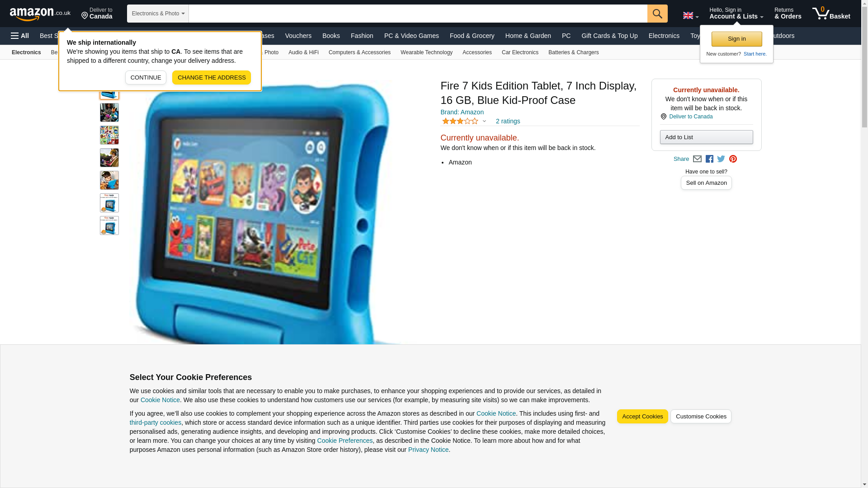Click the Accept Cookies button
The height and width of the screenshot is (488, 868).
coord(642,417)
